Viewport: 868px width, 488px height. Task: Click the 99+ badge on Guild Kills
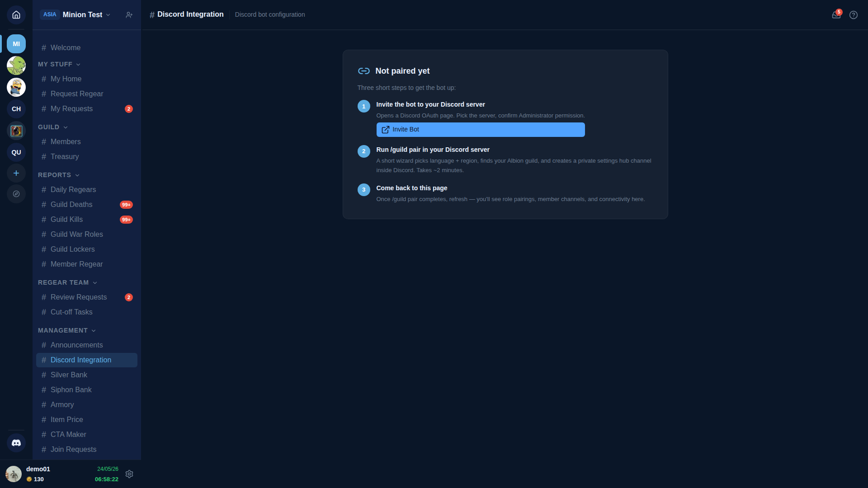pyautogui.click(x=126, y=220)
